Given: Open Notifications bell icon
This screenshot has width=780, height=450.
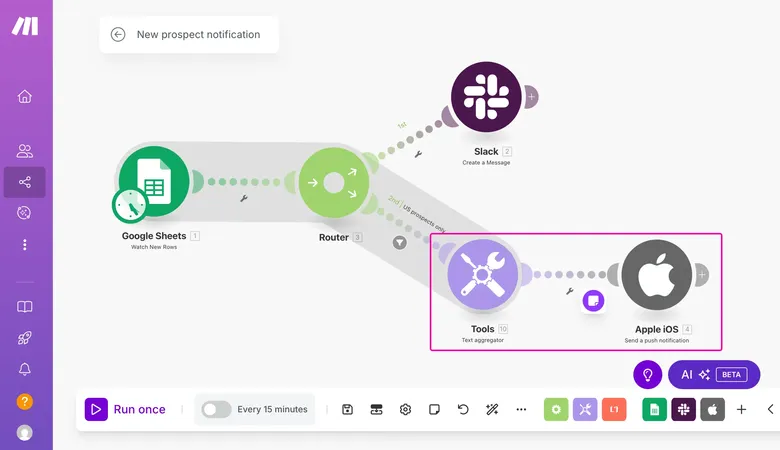Looking at the screenshot, I should [x=24, y=369].
